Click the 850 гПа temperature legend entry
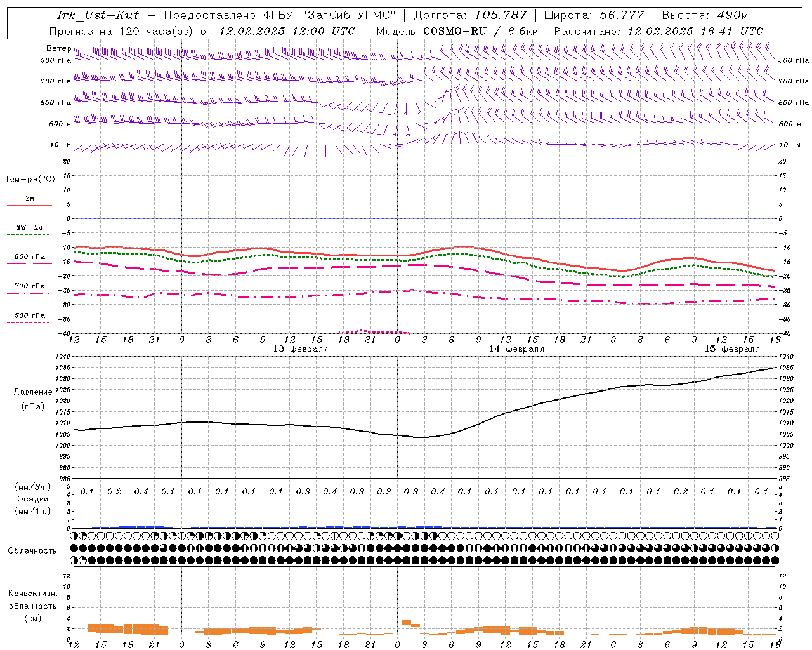Image resolution: width=812 pixels, height=650 pixels. tap(30, 257)
